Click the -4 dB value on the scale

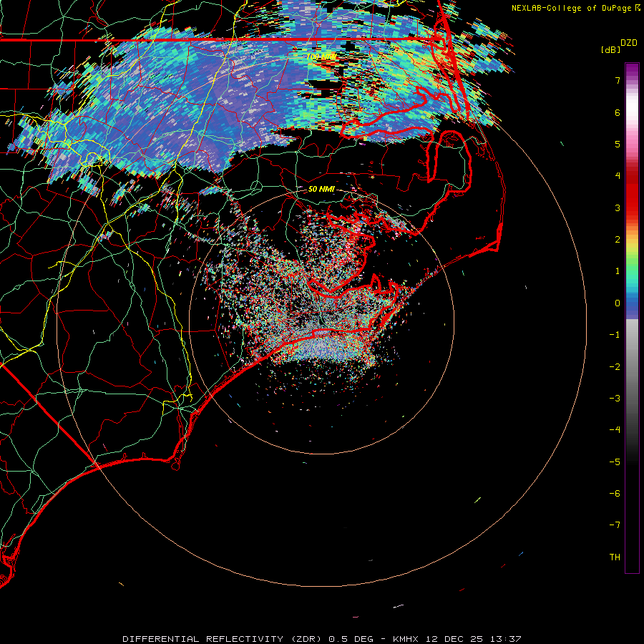[x=615, y=430]
